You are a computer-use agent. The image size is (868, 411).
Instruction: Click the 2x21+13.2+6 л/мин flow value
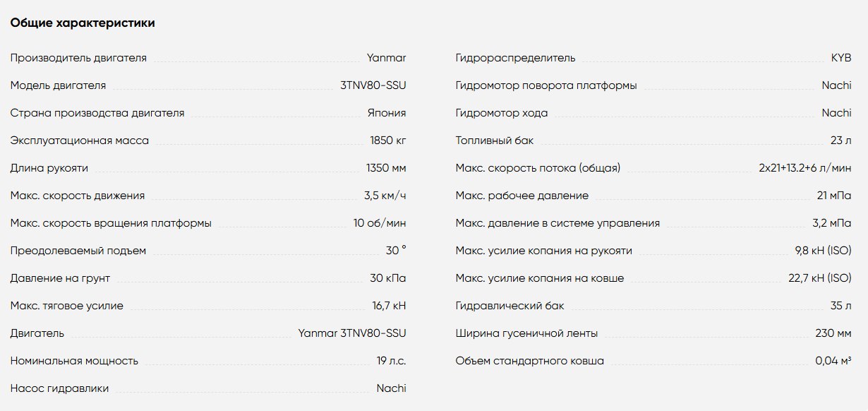coord(805,168)
